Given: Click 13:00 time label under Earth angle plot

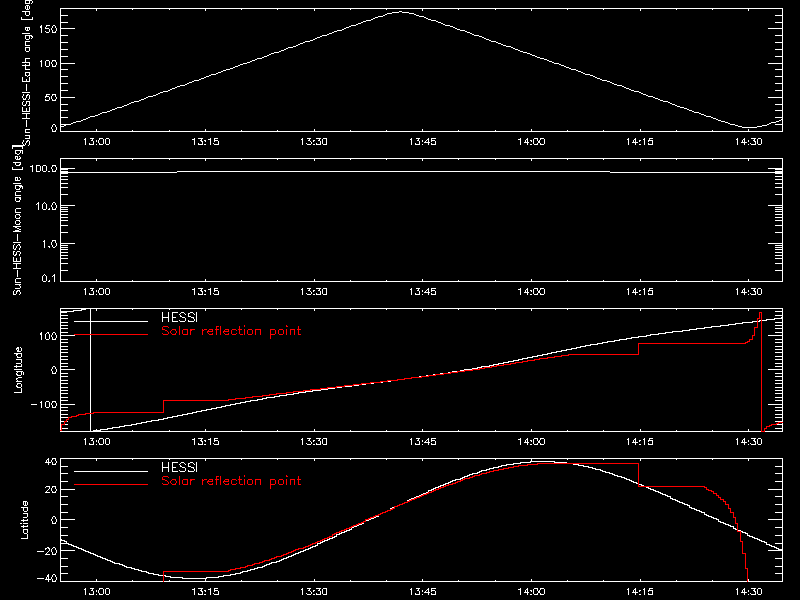Looking at the screenshot, I should pos(96,142).
